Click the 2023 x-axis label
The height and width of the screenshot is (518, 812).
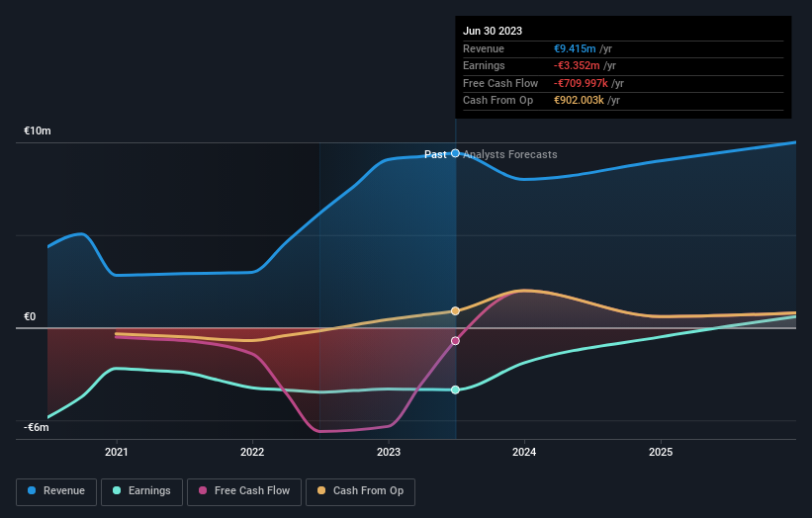point(389,452)
